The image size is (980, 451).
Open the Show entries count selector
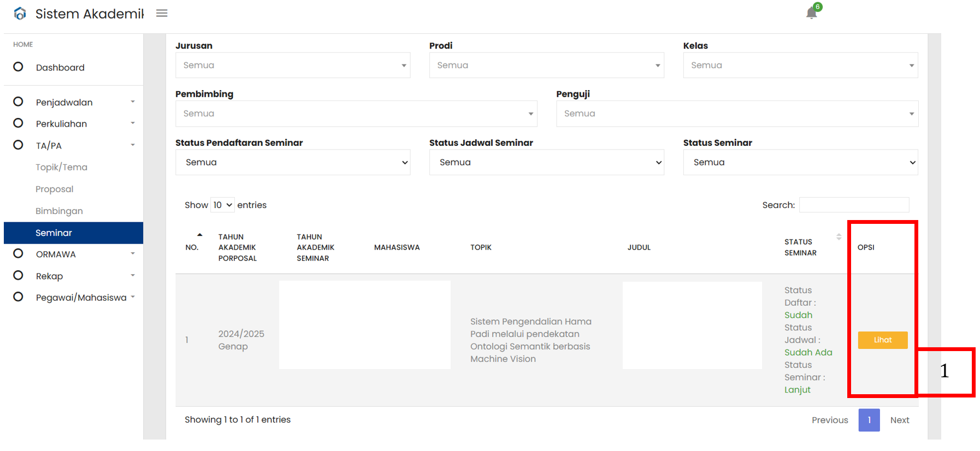click(x=223, y=205)
